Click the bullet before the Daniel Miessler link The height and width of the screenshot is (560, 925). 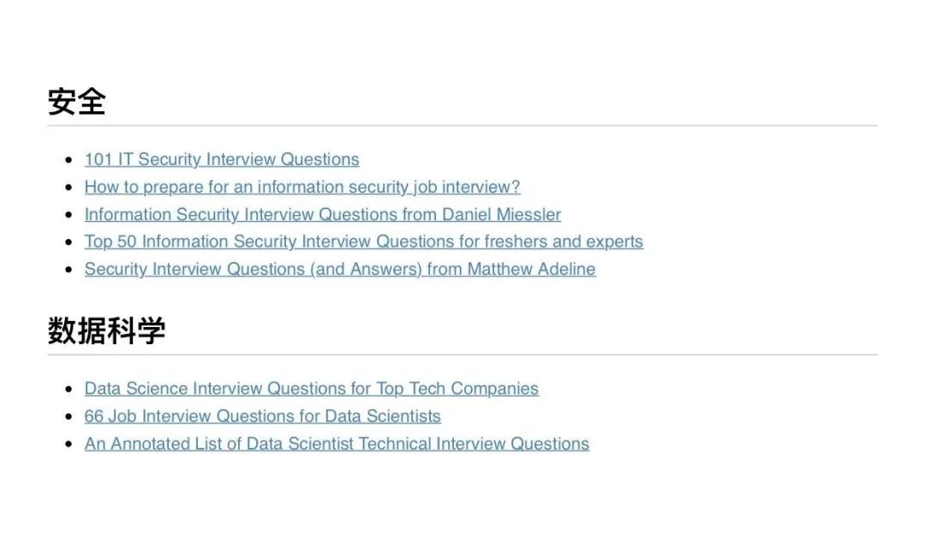(x=69, y=215)
